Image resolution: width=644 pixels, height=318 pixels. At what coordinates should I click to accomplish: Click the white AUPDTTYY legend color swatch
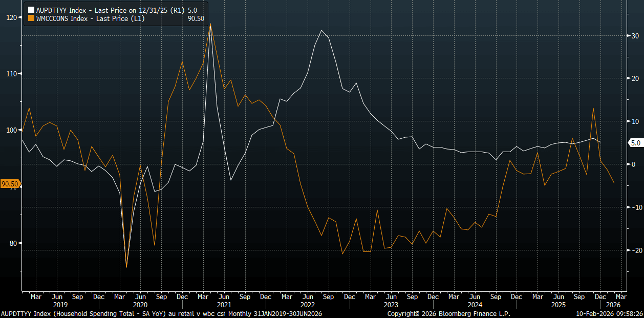[31, 10]
